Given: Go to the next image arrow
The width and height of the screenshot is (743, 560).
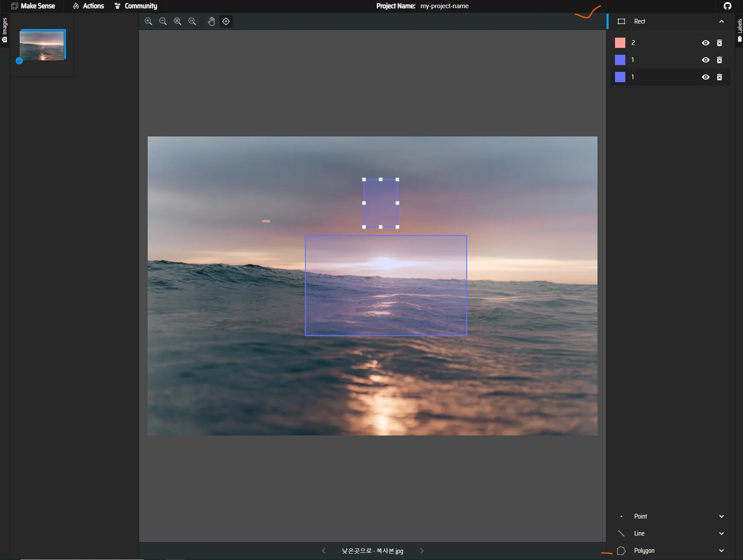Looking at the screenshot, I should (422, 551).
